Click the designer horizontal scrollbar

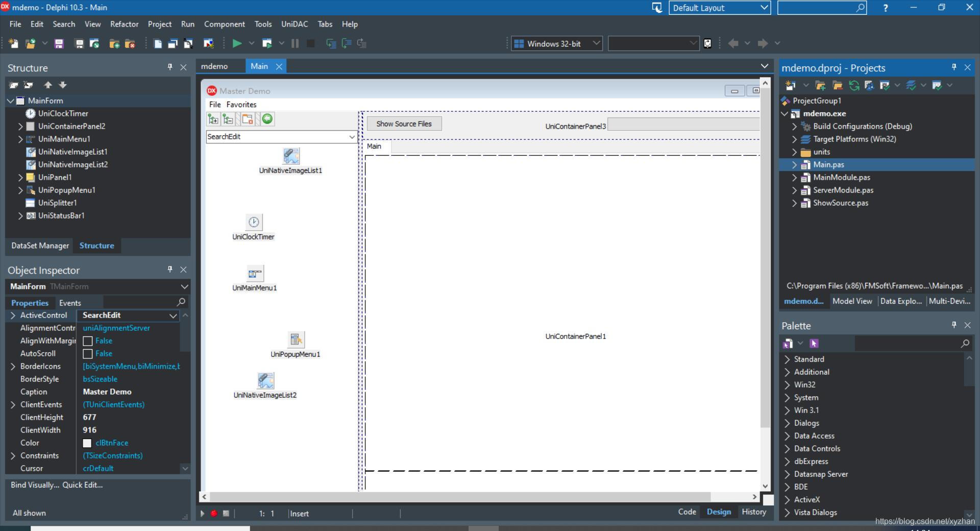pyautogui.click(x=459, y=497)
